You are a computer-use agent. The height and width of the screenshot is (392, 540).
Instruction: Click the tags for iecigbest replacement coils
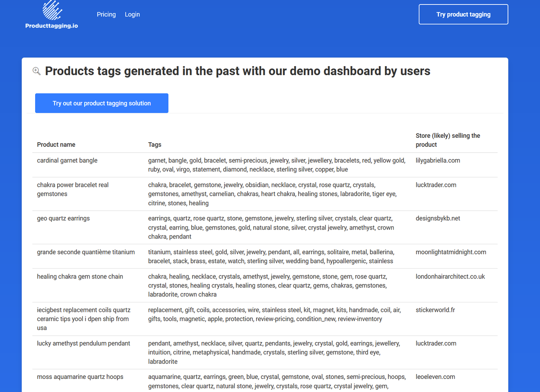tap(274, 314)
